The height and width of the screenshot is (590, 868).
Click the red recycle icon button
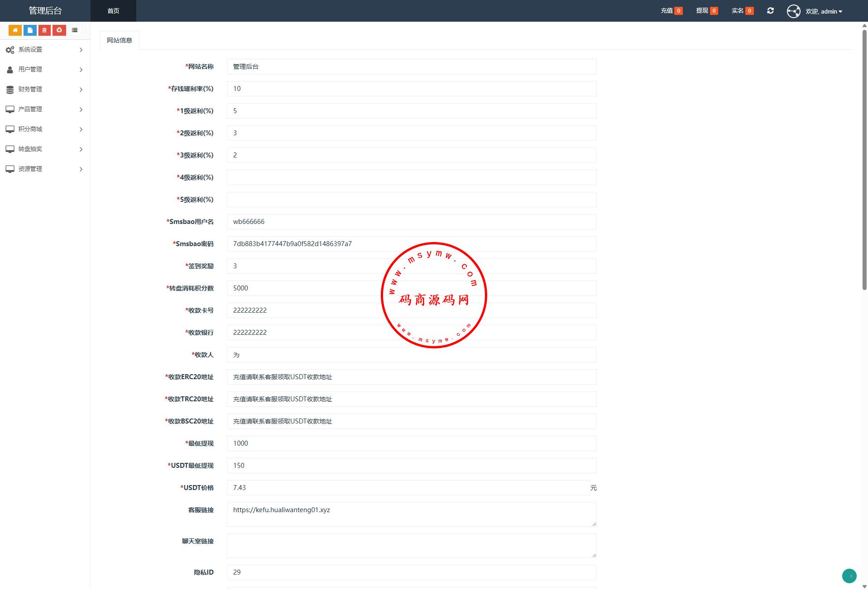tap(59, 30)
